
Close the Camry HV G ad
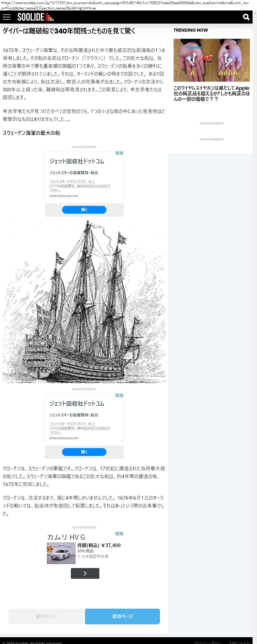point(121,533)
